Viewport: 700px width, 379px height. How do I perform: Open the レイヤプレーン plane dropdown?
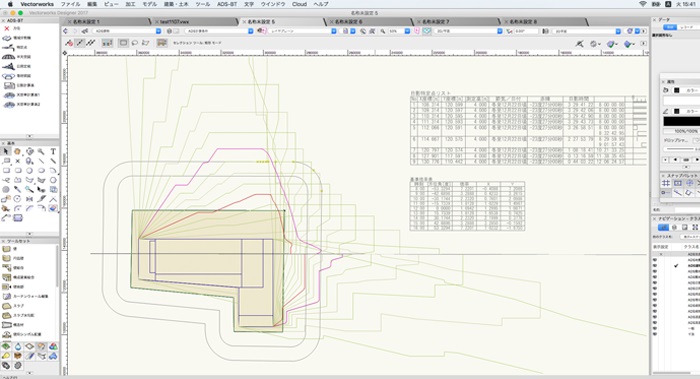click(x=302, y=31)
